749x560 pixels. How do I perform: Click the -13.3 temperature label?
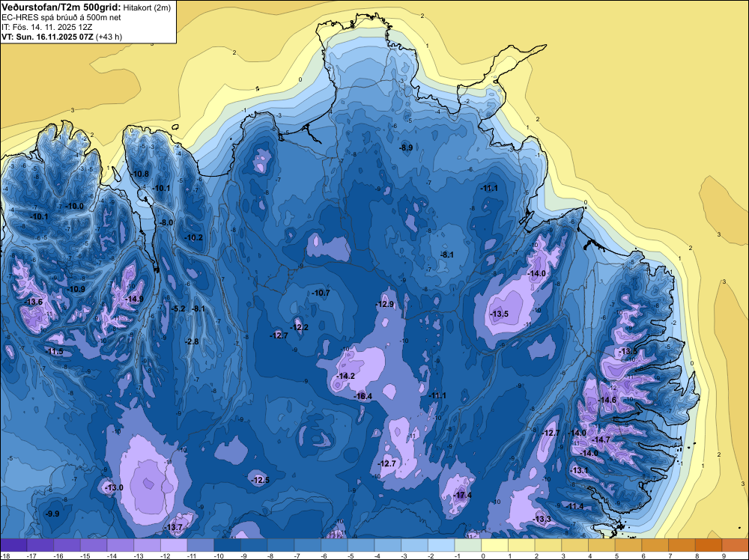[x=542, y=520]
